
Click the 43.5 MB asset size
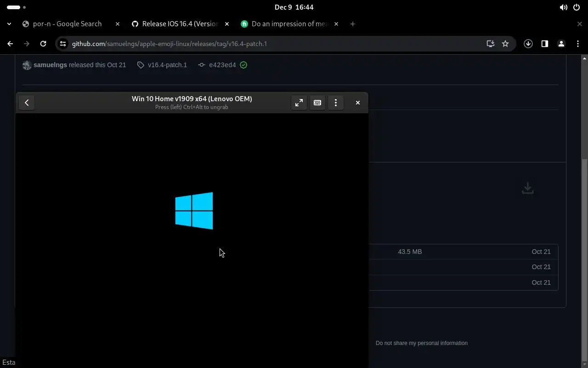410,252
